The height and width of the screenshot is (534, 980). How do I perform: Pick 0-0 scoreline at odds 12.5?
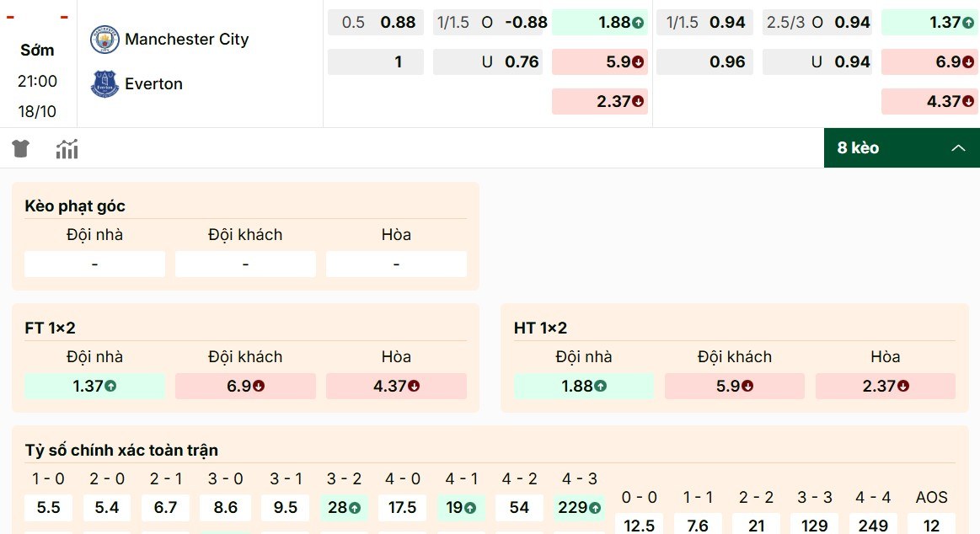640,522
